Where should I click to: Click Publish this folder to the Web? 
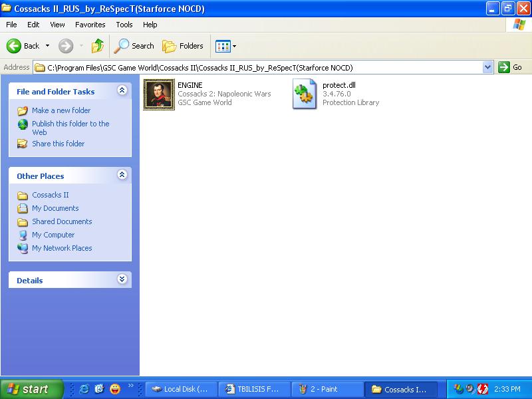[70, 128]
